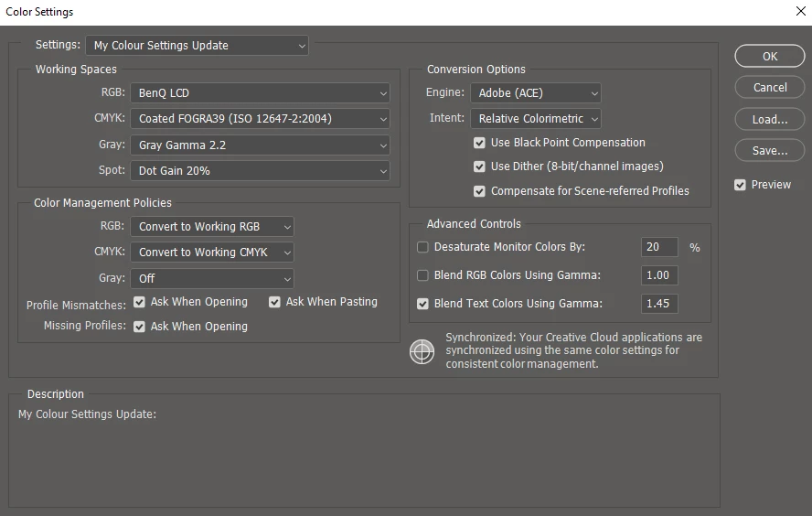The image size is (812, 516).
Task: Click the Color Settings window title
Action: 39,12
